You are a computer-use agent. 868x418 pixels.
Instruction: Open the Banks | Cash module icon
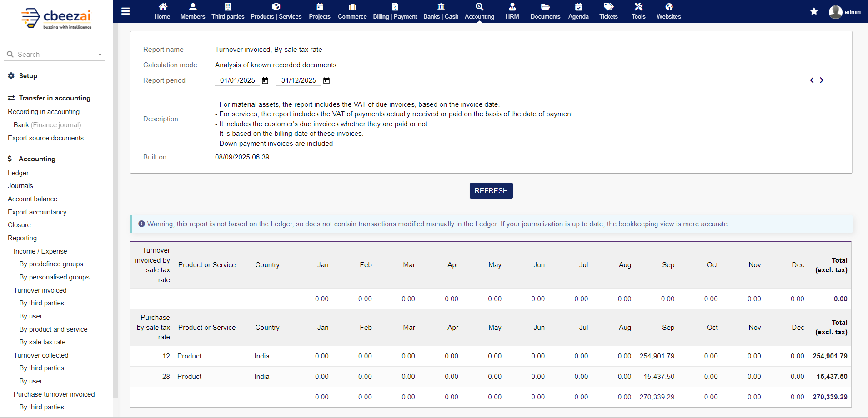[x=441, y=7]
